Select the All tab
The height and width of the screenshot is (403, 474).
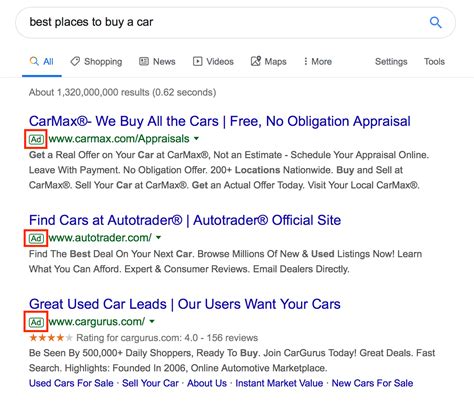coord(42,62)
